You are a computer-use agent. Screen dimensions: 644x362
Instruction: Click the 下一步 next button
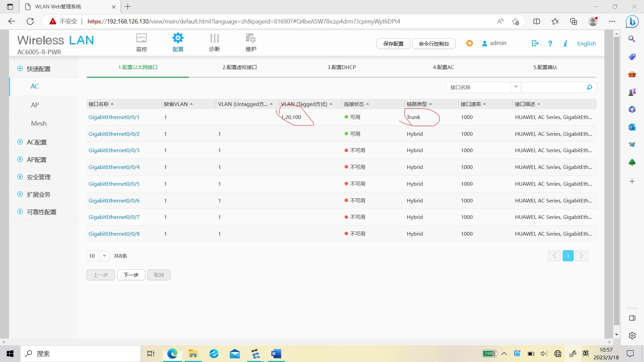coord(131,275)
